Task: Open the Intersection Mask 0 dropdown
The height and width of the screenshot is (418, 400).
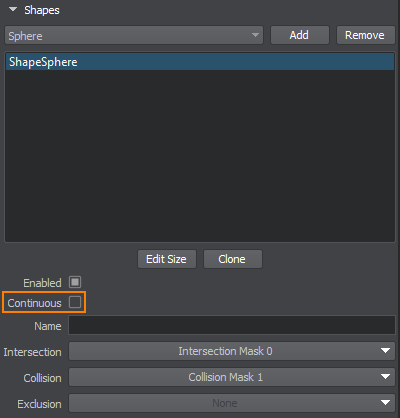Action: click(x=232, y=351)
